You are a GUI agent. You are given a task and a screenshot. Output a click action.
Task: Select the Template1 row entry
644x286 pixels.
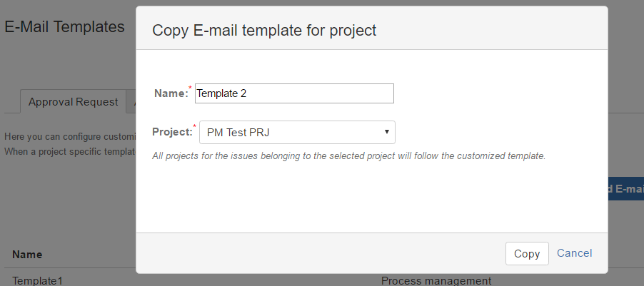click(x=37, y=280)
